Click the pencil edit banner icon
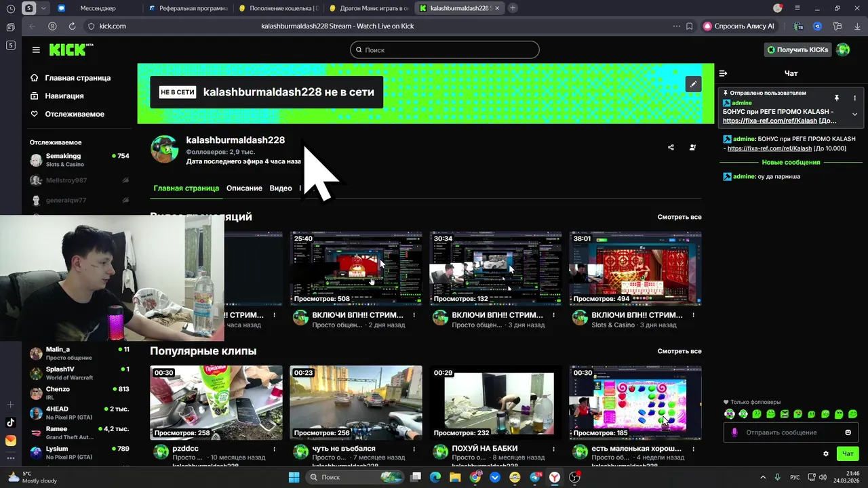The height and width of the screenshot is (488, 868). tap(692, 83)
